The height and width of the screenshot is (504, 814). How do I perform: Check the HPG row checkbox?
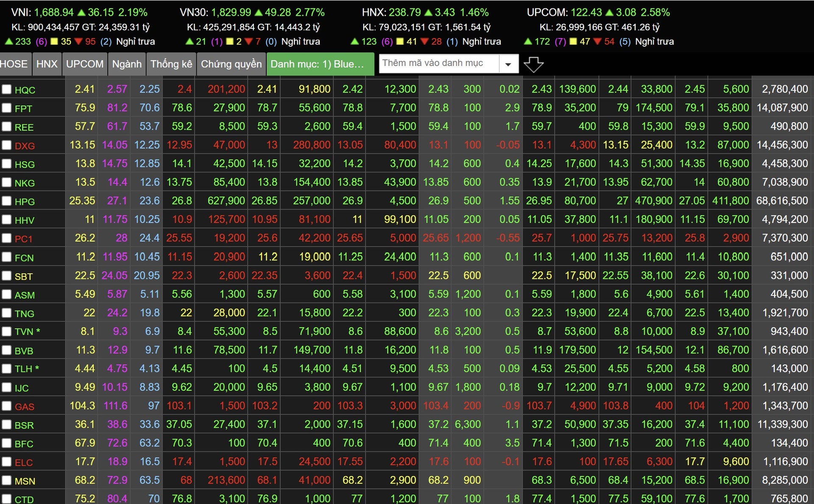pyautogui.click(x=6, y=201)
